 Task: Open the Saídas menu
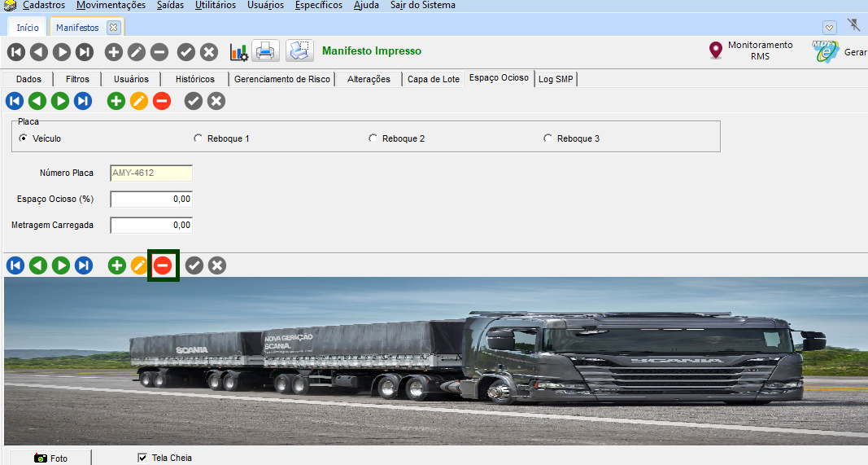[170, 5]
